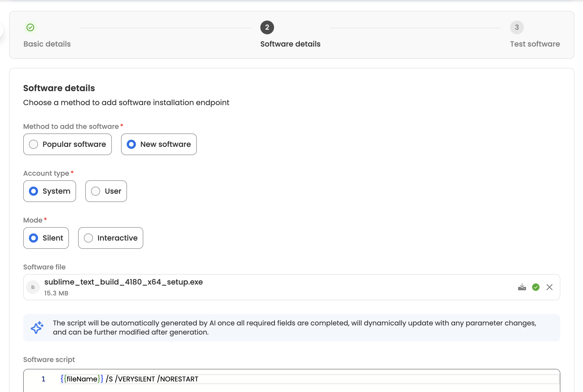Click the AI sparkle icon in the info banner
This screenshot has height=392, width=583.
click(x=37, y=327)
